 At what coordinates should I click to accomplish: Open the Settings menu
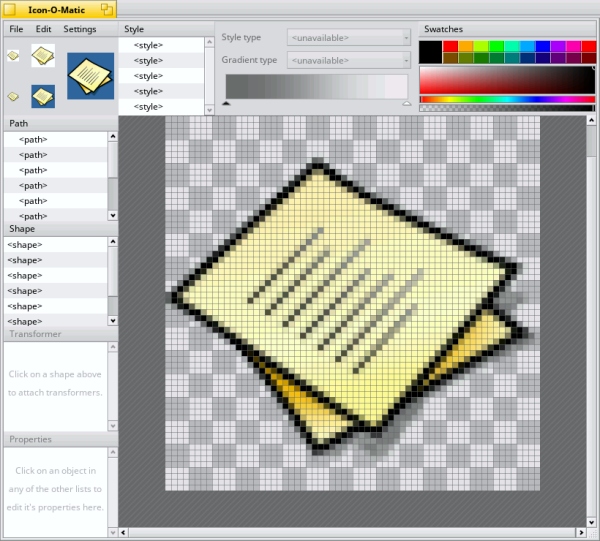80,29
